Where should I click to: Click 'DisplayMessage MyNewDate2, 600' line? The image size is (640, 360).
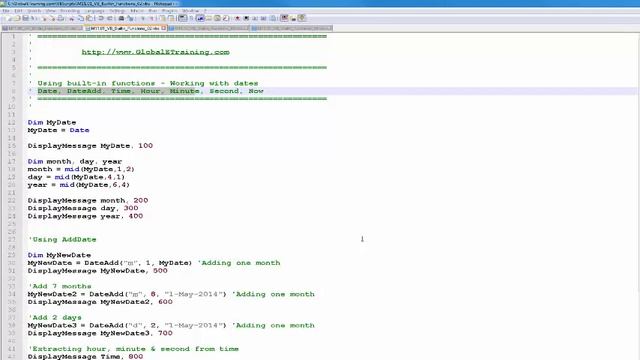click(100, 302)
